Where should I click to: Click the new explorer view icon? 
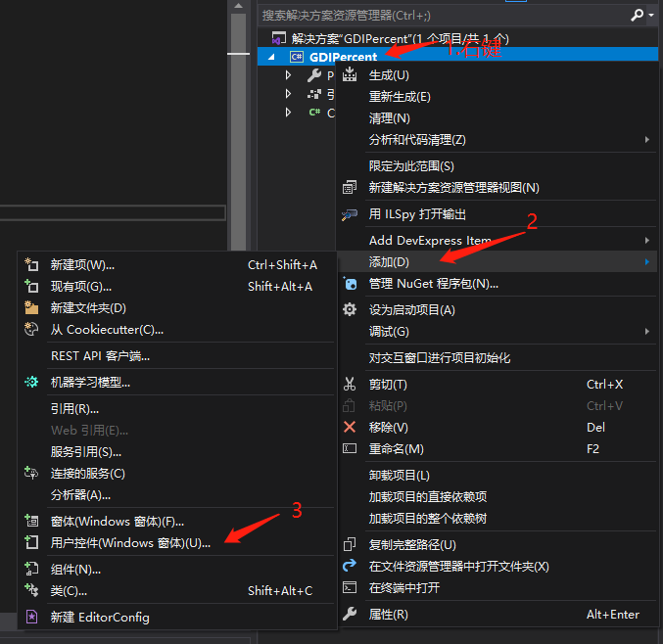[350, 187]
